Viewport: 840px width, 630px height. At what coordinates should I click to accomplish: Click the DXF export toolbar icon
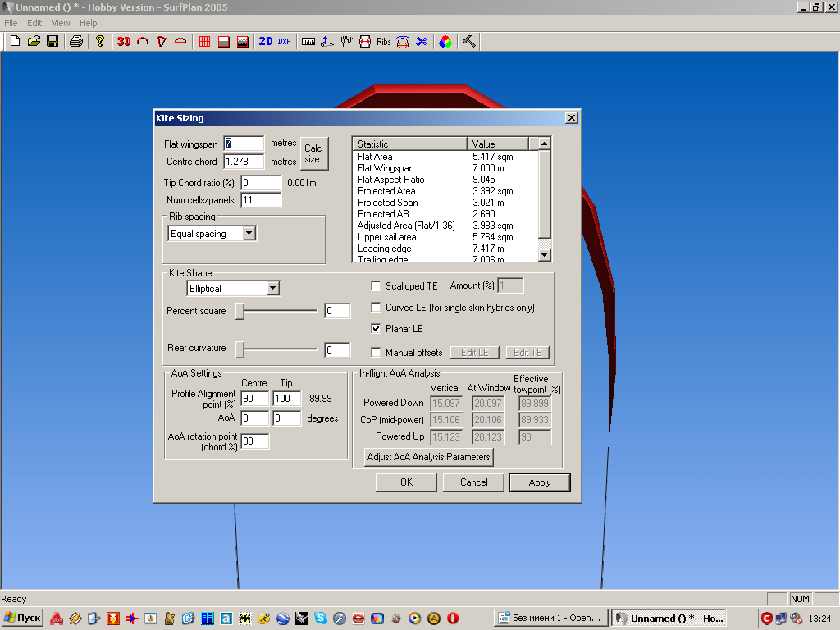coord(284,41)
